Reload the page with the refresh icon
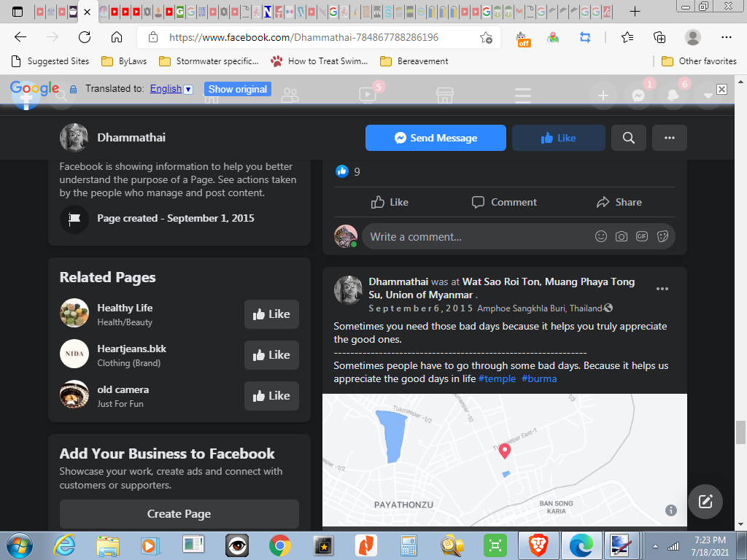 click(x=85, y=37)
